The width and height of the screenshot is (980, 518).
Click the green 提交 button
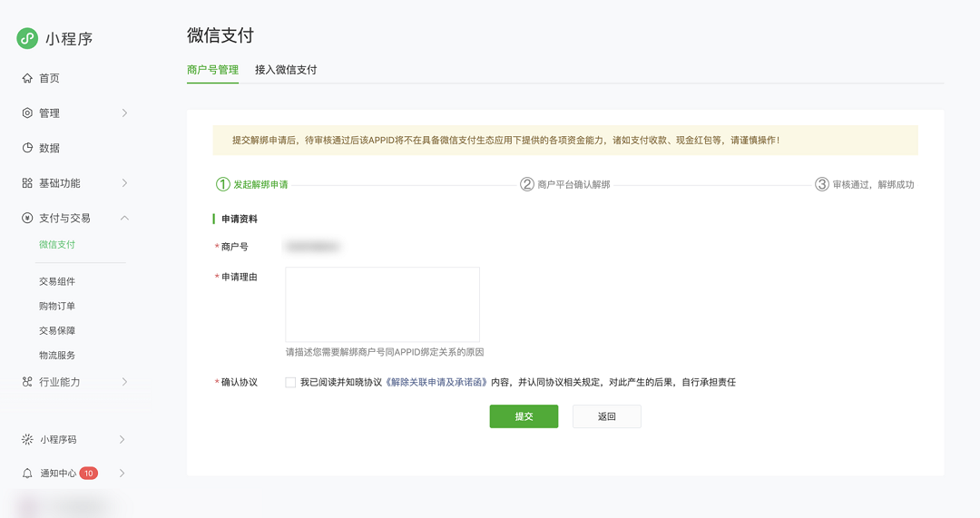click(524, 416)
